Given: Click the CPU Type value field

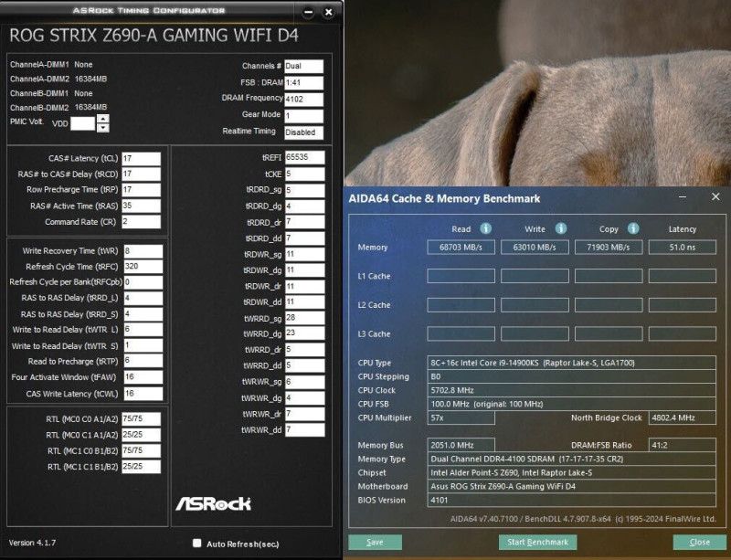Looking at the screenshot, I should coord(572,363).
